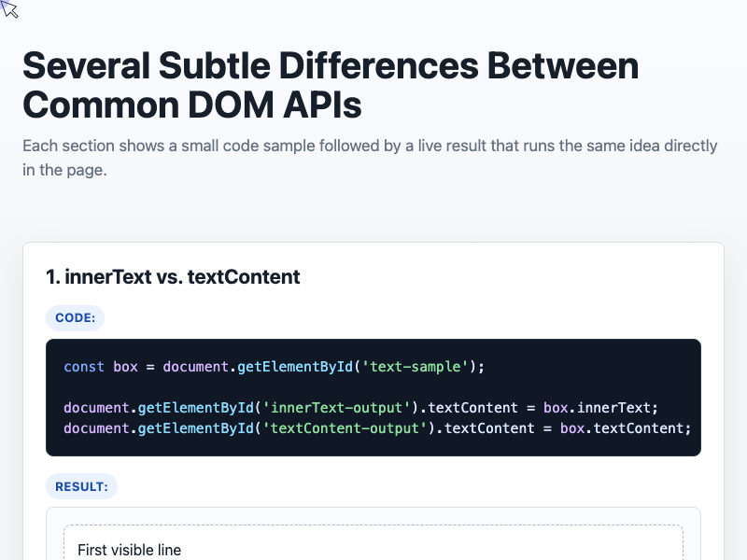747x560 pixels.
Task: Click the 'document' word on last code line
Action: click(x=97, y=428)
